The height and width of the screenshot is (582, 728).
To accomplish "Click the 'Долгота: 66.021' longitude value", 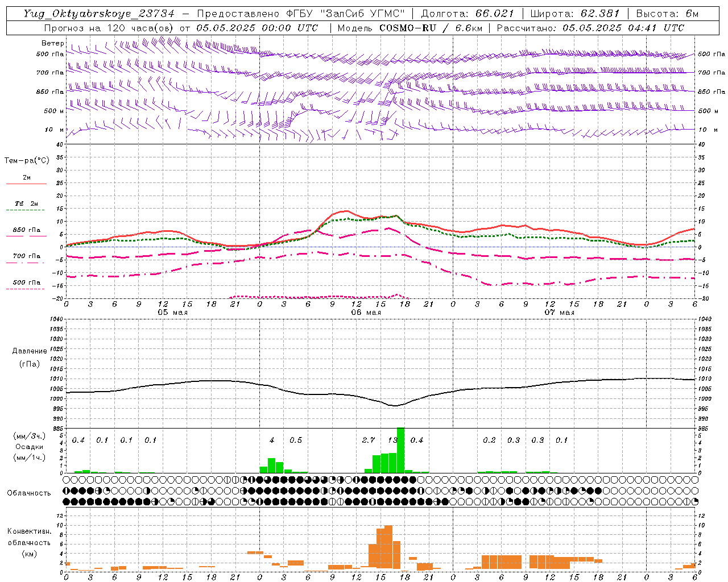I will point(468,14).
